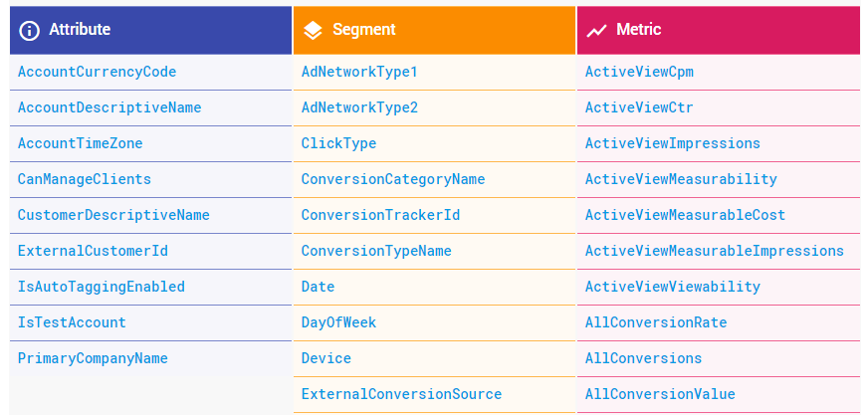Open the AccountDescriptiveName link
Screen dimensions: 868x415
coord(109,107)
